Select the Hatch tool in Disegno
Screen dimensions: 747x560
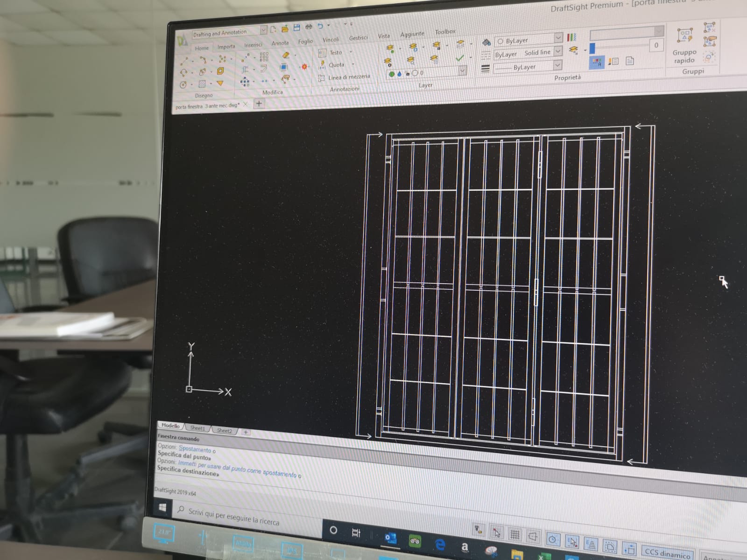tap(202, 84)
